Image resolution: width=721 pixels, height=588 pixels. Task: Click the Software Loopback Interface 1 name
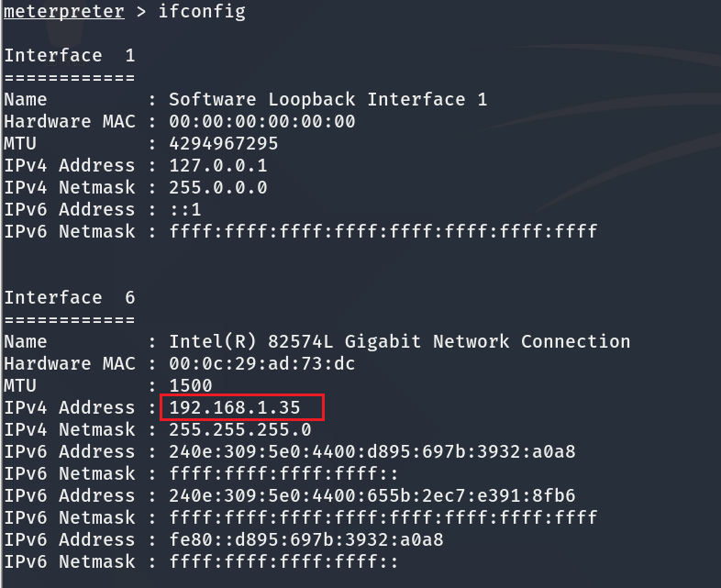(x=327, y=99)
